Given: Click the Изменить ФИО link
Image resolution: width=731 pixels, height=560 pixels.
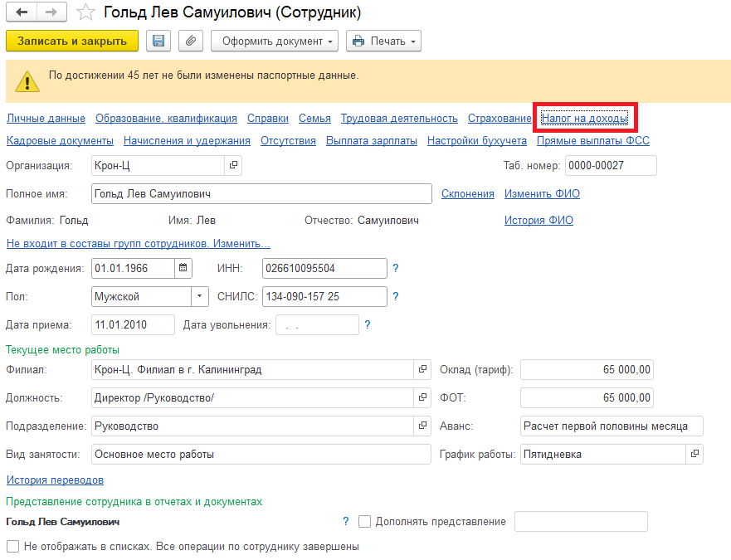Looking at the screenshot, I should [x=542, y=194].
